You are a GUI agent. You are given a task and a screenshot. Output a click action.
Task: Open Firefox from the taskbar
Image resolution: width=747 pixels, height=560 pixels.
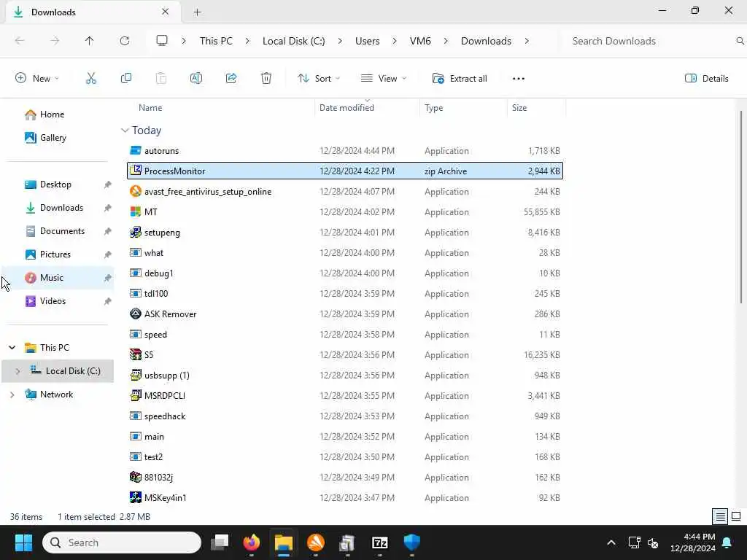click(252, 542)
